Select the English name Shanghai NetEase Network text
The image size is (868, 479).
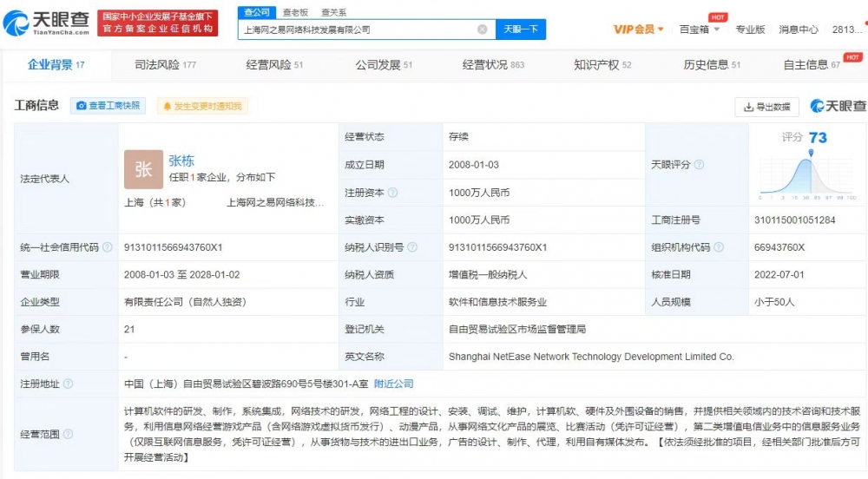tap(591, 357)
